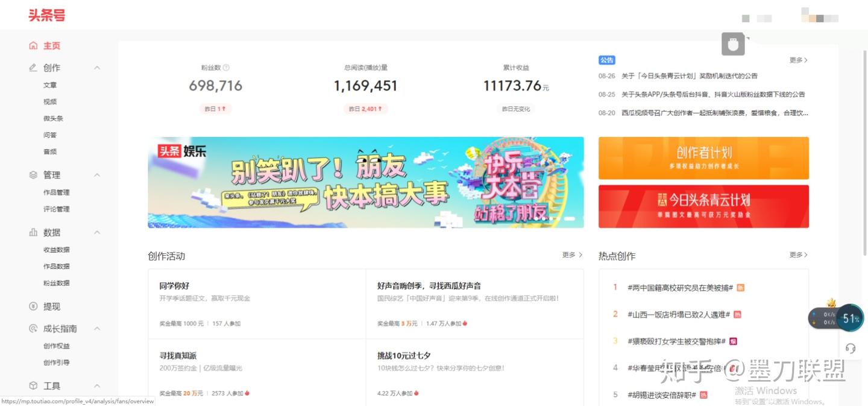The height and width of the screenshot is (406, 868).
Task: Click the floating headset support icon
Action: (850, 348)
